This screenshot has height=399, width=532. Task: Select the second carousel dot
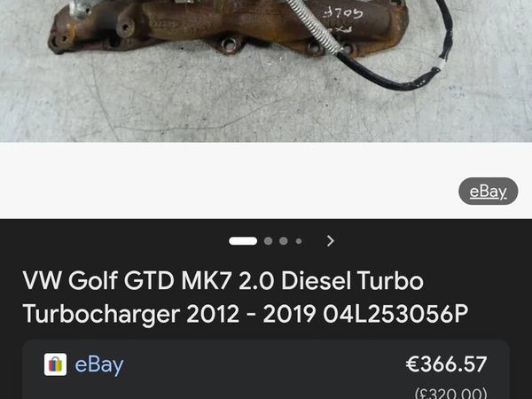(x=268, y=241)
